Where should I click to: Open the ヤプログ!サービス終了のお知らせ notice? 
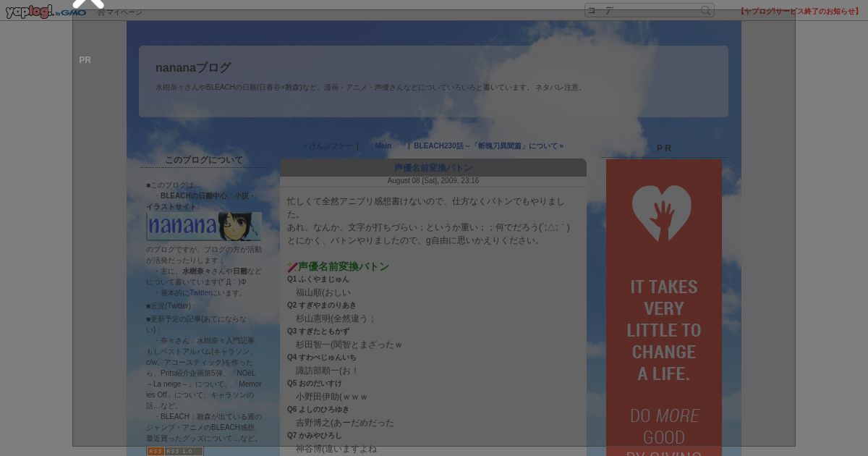pyautogui.click(x=799, y=12)
